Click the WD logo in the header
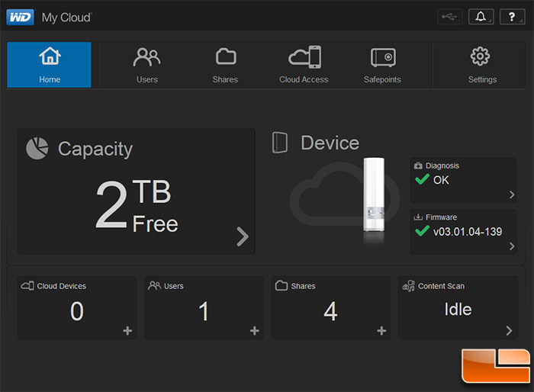 click(20, 17)
